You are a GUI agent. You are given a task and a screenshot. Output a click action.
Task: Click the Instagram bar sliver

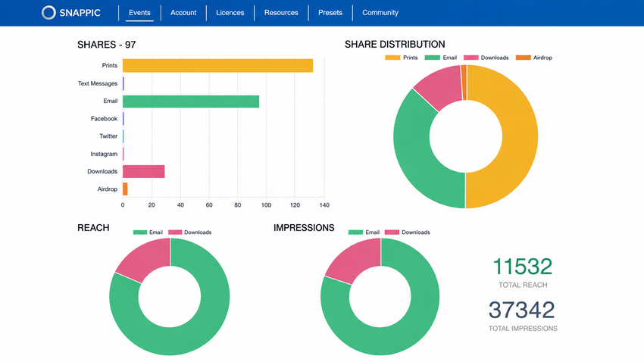click(x=123, y=154)
